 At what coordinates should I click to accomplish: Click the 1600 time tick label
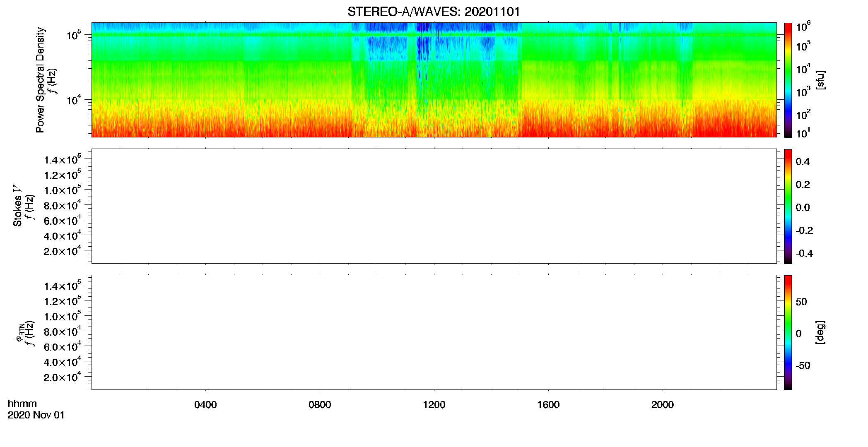[548, 405]
